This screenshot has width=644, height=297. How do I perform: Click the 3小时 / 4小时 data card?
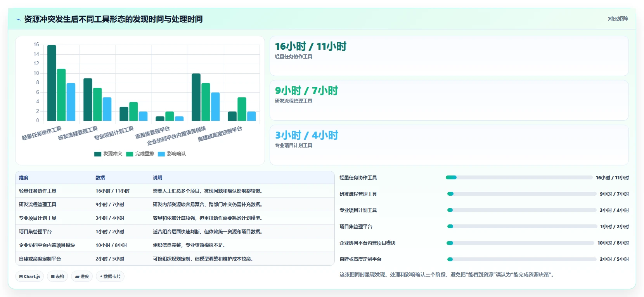coord(449,145)
